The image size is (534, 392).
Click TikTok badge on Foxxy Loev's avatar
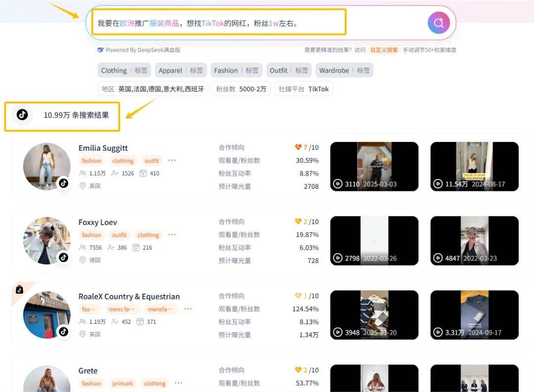(x=63, y=258)
